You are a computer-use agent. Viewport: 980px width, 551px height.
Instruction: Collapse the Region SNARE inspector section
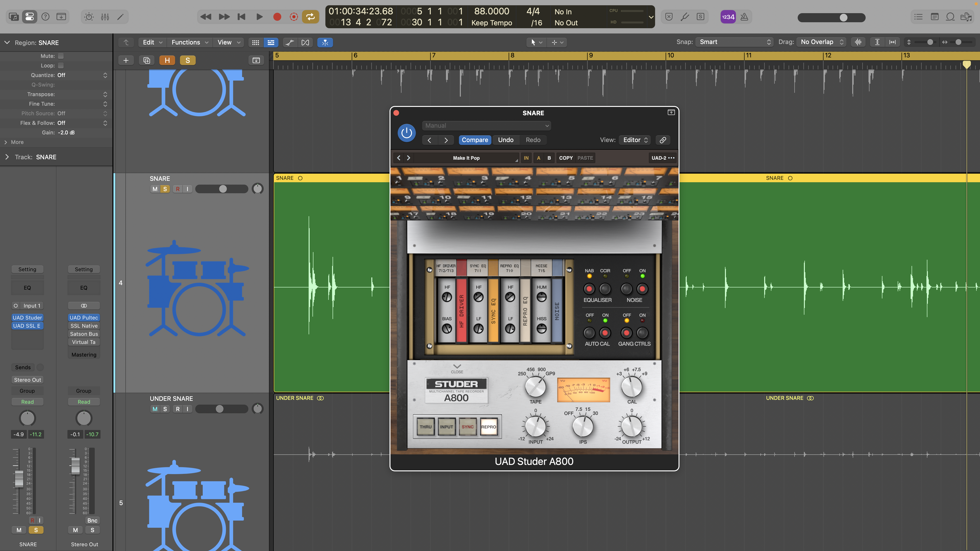7,43
